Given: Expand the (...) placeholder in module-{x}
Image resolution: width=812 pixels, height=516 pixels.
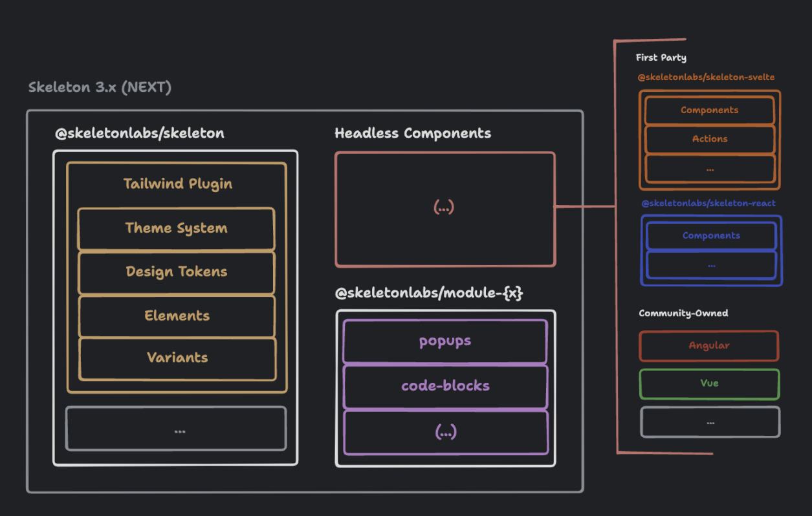Looking at the screenshot, I should (x=444, y=431).
